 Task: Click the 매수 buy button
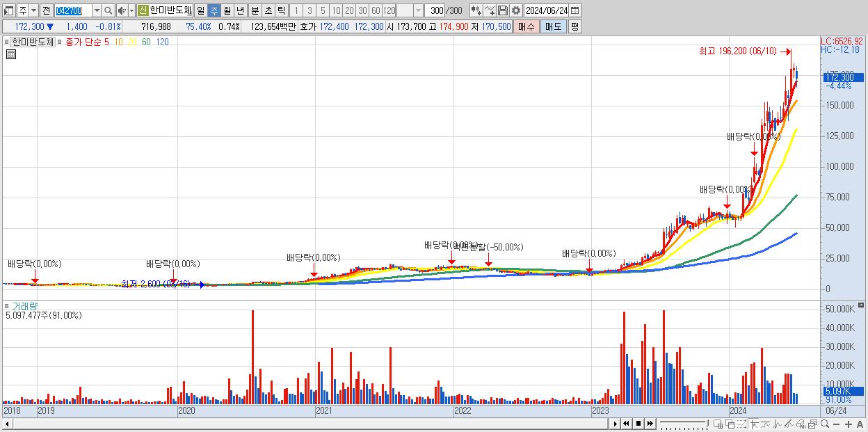click(x=527, y=26)
